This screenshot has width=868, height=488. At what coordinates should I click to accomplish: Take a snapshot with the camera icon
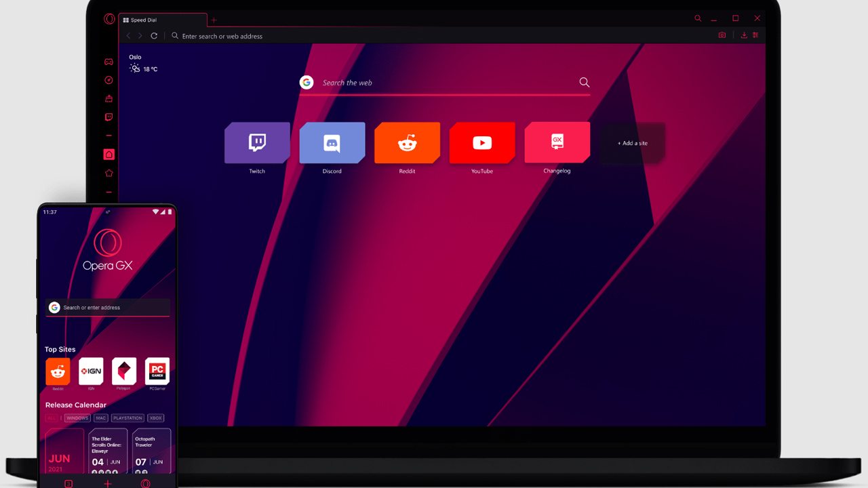[x=722, y=35]
